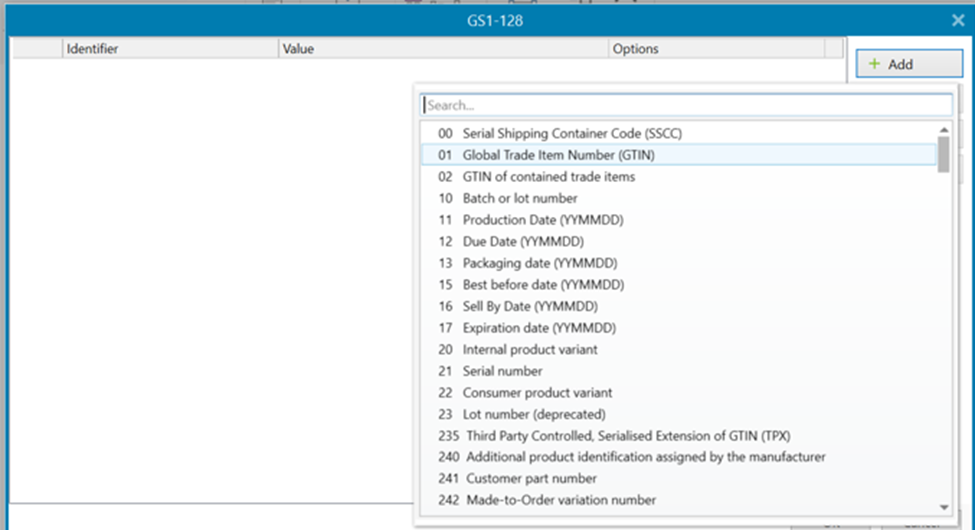Close the GS1-128 dialog window
The image size is (975, 530).
click(957, 19)
